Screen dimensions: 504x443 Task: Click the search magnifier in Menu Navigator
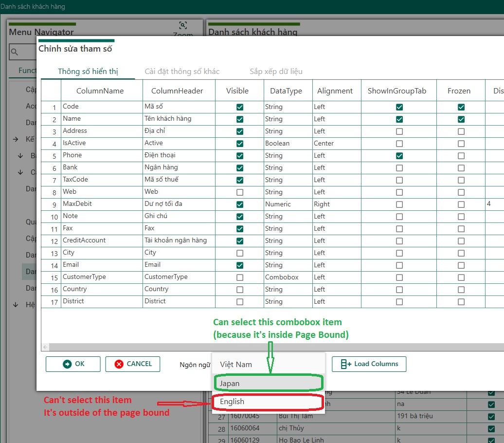[15, 52]
